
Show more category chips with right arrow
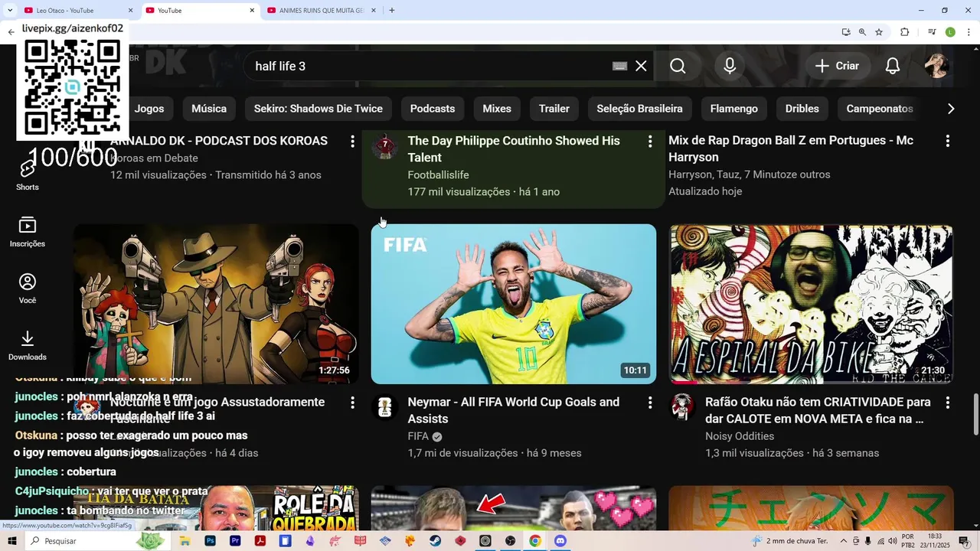click(x=951, y=109)
